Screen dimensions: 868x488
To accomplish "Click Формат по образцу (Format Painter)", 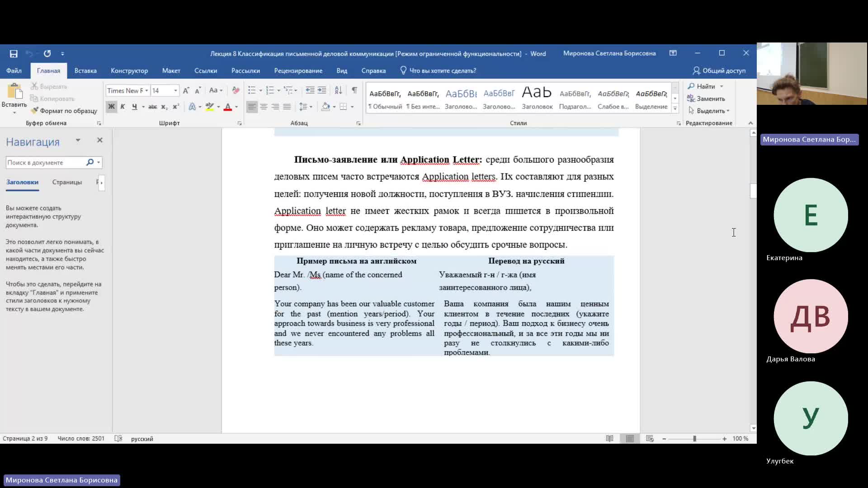I will click(64, 111).
